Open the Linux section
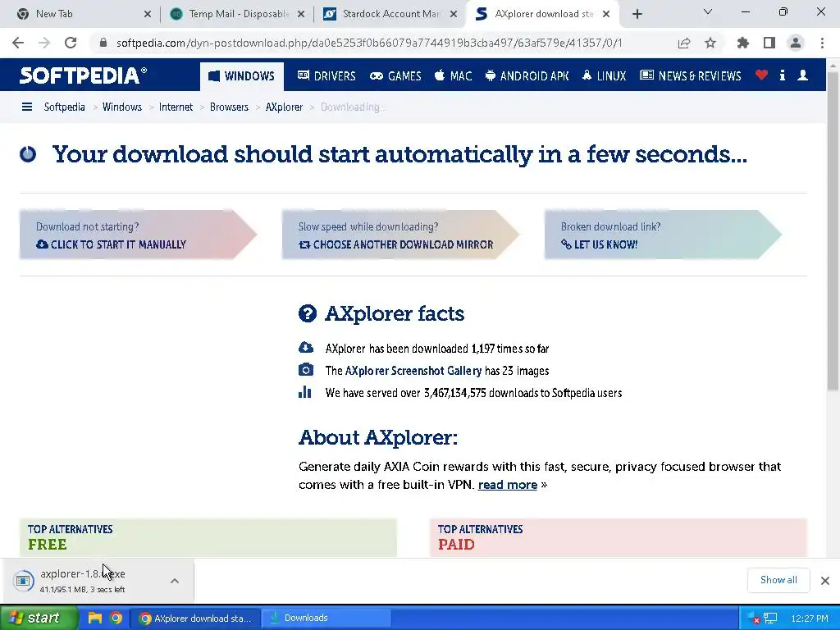This screenshot has height=630, width=840. 604,76
